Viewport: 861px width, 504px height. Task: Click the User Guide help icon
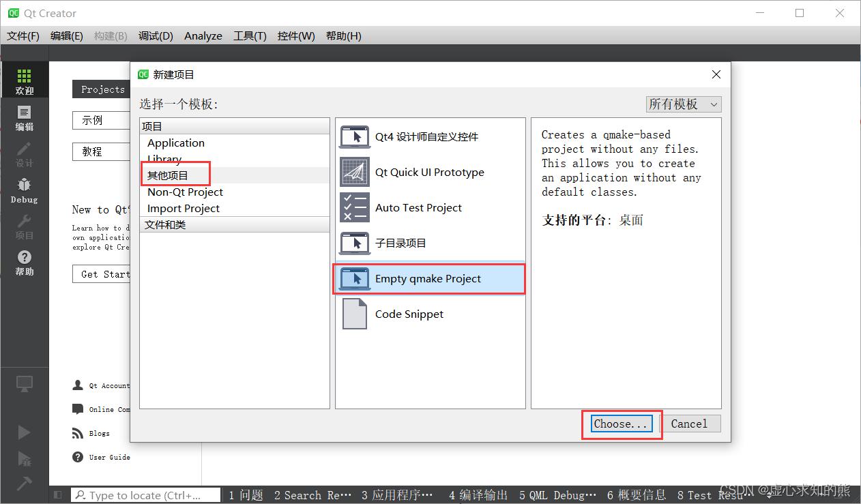coord(78,457)
